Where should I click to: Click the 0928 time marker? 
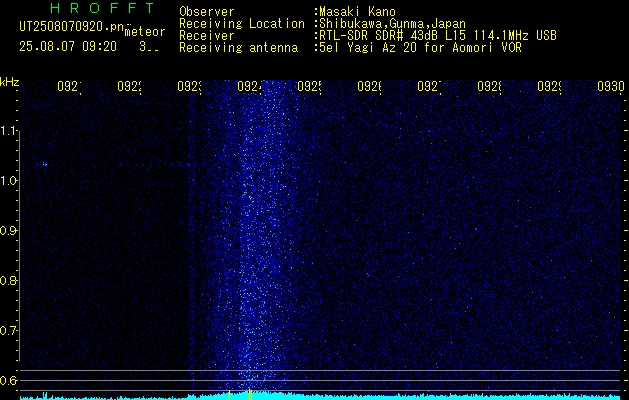489,86
